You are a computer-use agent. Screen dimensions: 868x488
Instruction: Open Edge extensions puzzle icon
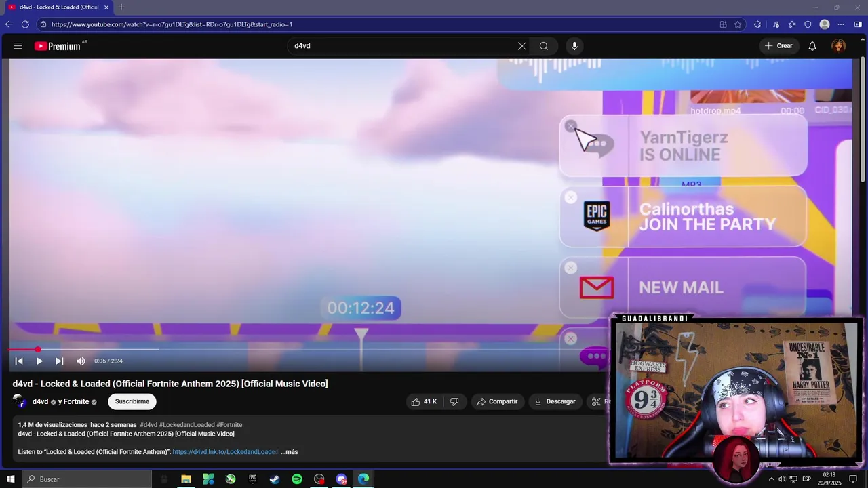pyautogui.click(x=757, y=24)
